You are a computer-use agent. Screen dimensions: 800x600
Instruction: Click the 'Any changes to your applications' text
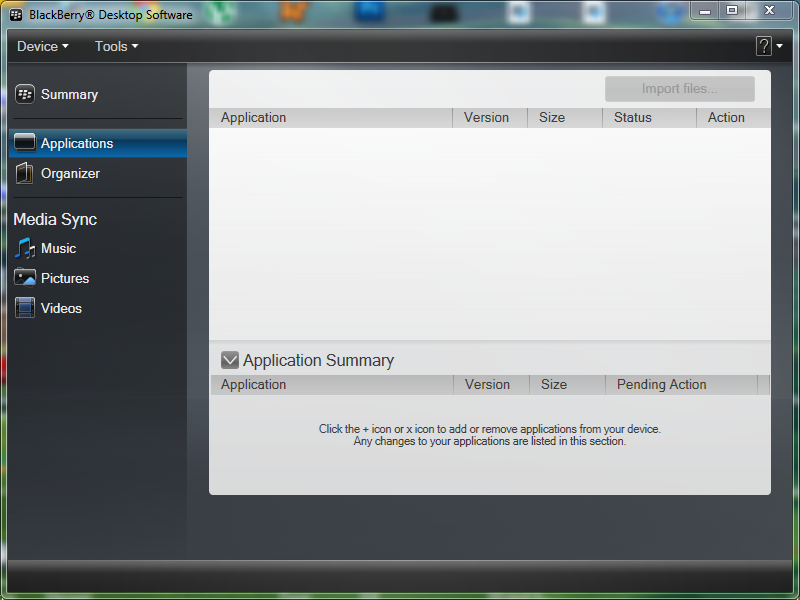tap(490, 441)
